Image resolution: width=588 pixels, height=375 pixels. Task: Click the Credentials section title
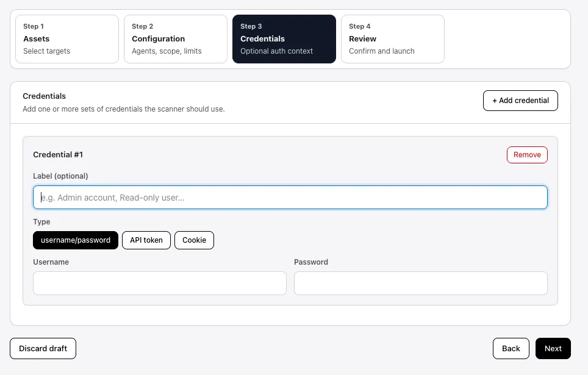point(44,96)
